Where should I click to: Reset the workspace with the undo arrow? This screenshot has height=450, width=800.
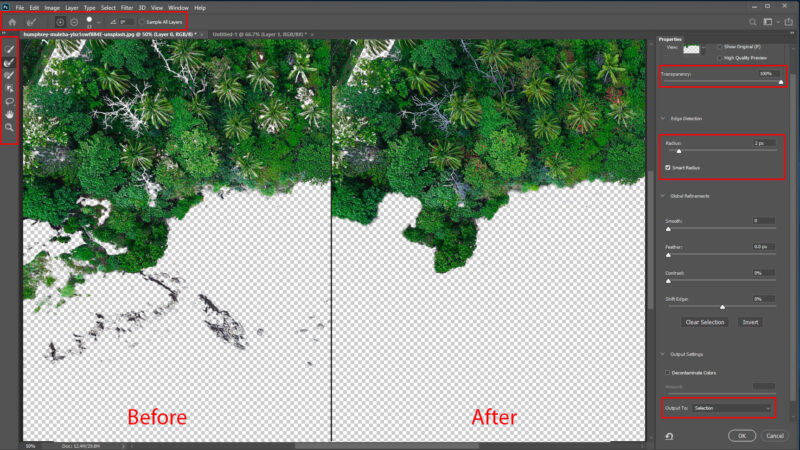pos(669,436)
